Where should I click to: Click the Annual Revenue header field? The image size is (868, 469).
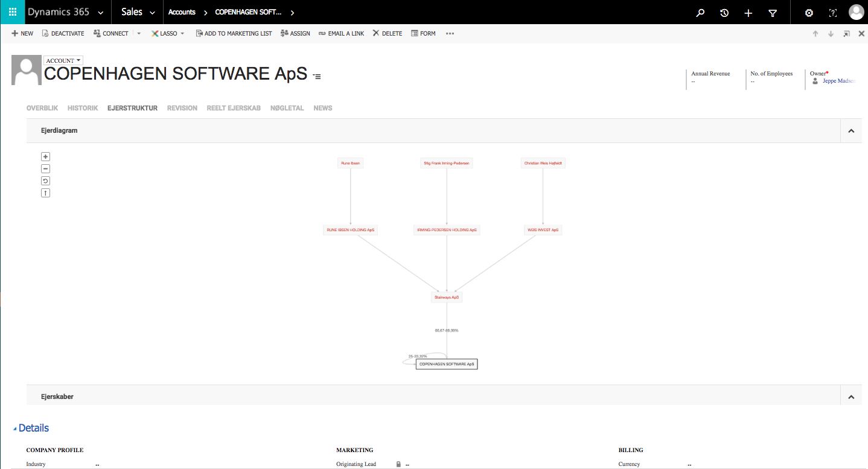click(x=710, y=77)
